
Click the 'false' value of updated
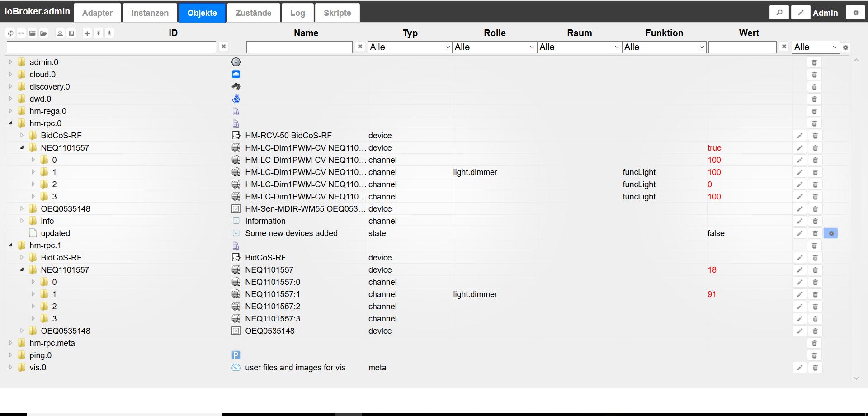[x=716, y=233]
